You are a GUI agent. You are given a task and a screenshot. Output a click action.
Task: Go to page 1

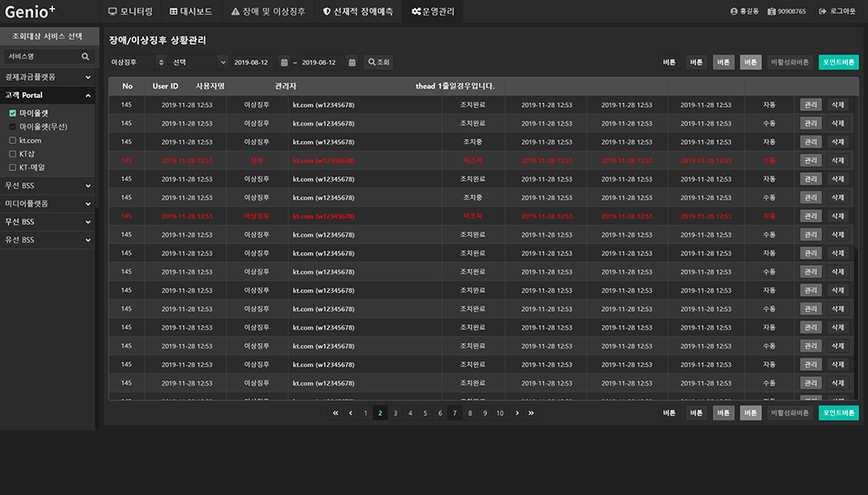pos(365,413)
